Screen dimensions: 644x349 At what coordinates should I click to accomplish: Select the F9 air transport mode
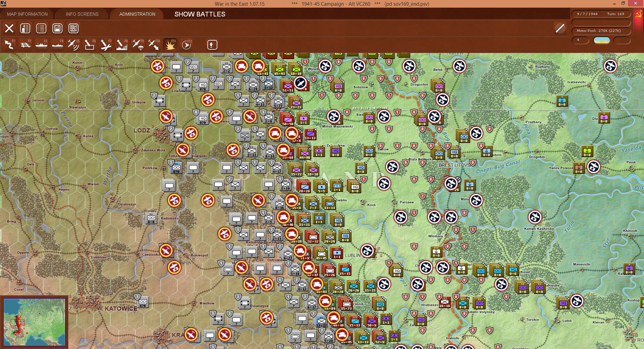138,45
